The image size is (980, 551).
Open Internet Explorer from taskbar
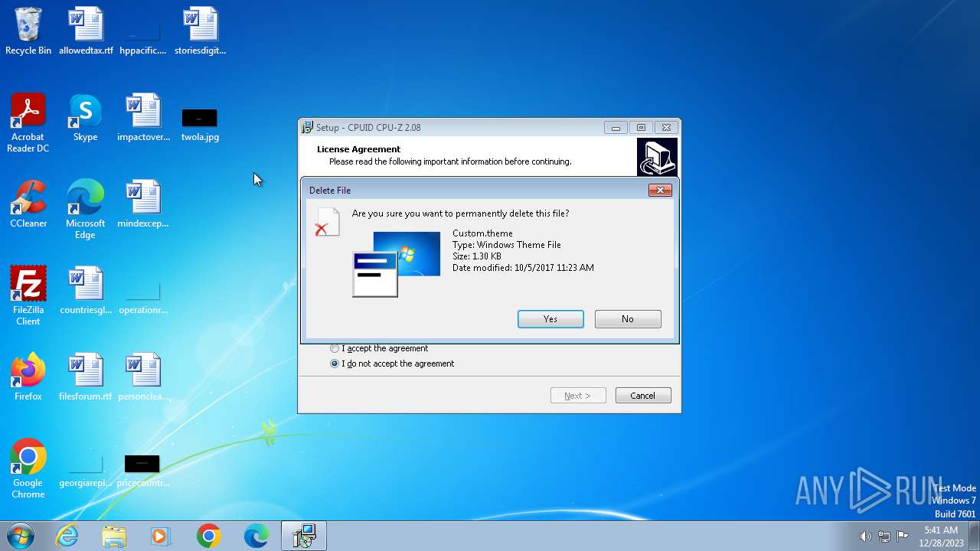click(67, 536)
